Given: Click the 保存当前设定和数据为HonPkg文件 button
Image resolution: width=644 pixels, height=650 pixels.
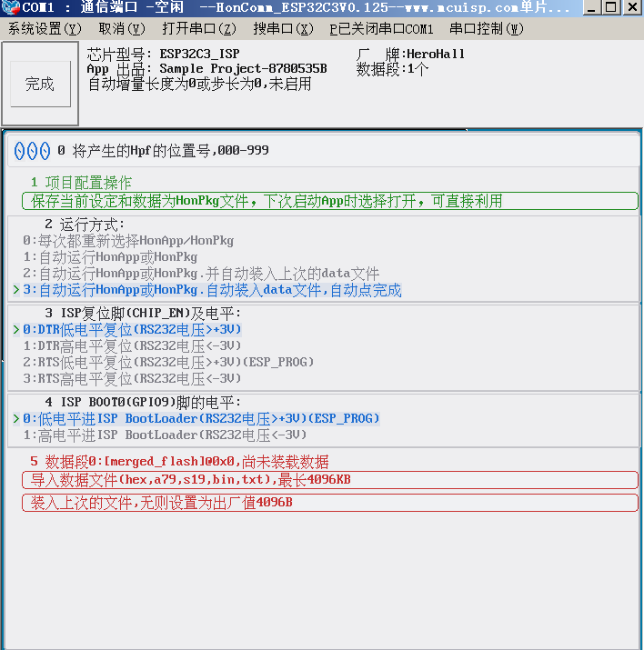Looking at the screenshot, I should 329,201.
